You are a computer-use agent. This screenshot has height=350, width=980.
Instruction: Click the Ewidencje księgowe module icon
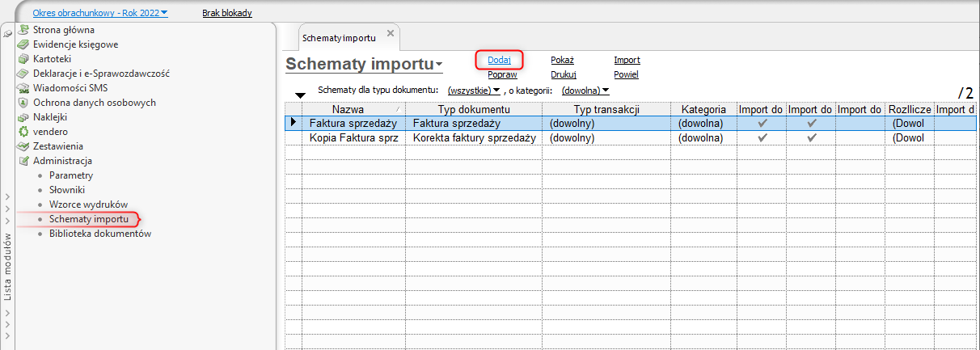coord(23,44)
